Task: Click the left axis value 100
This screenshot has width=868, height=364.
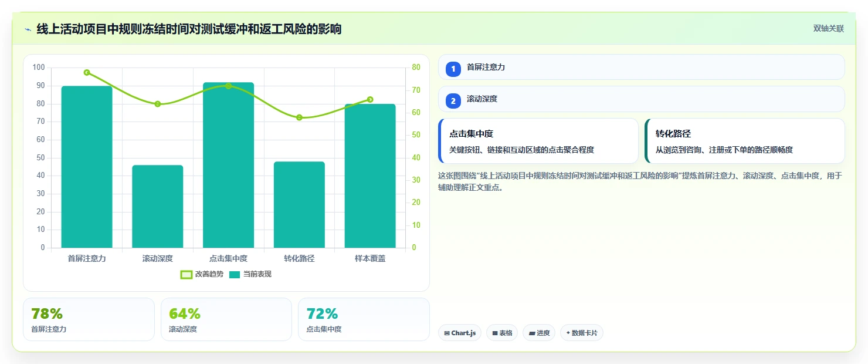Action: (x=39, y=68)
